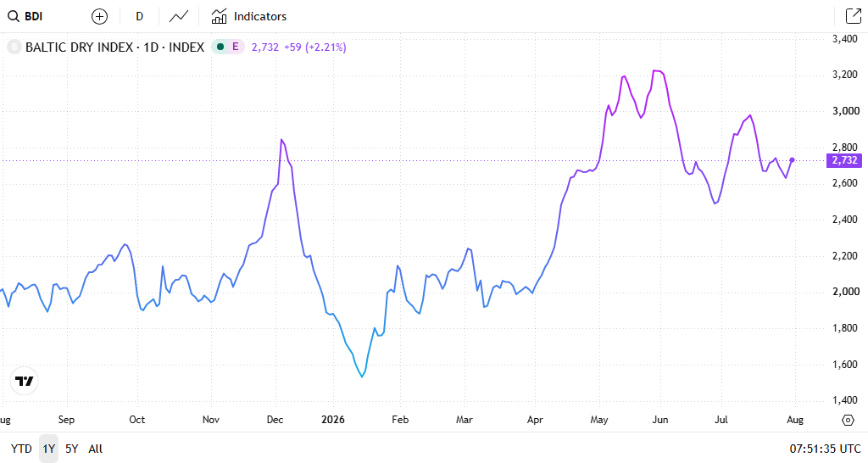Click the +59 (+2.21%) change value
868x463 pixels.
pos(315,47)
